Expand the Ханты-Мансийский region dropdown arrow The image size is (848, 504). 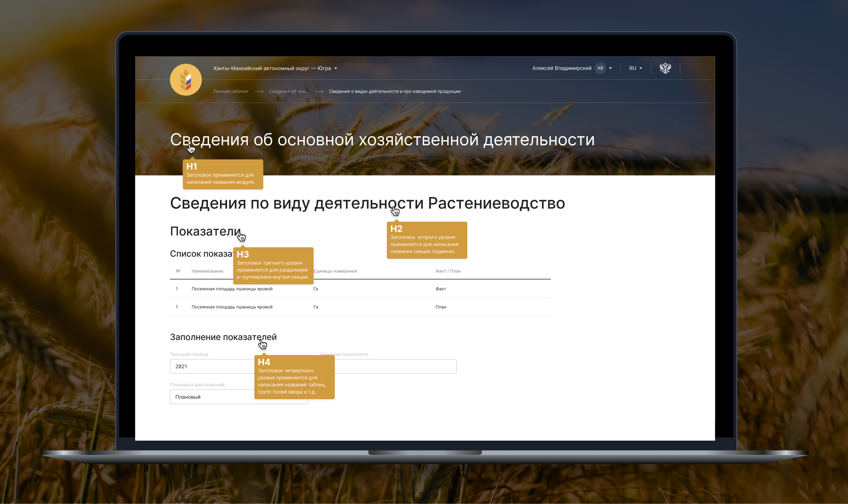tap(336, 69)
